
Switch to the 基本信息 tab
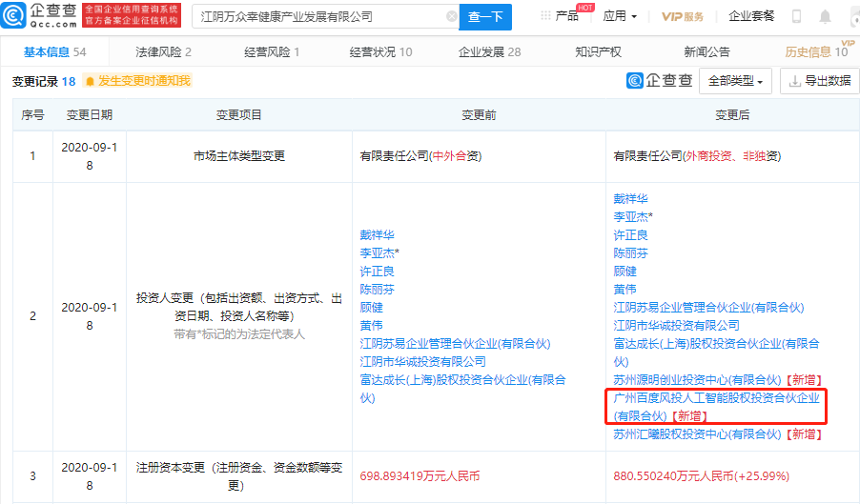[55, 52]
